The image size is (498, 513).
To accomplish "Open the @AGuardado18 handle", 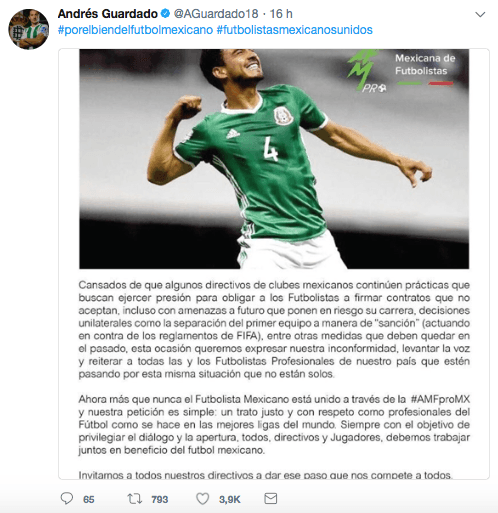I will [216, 14].
